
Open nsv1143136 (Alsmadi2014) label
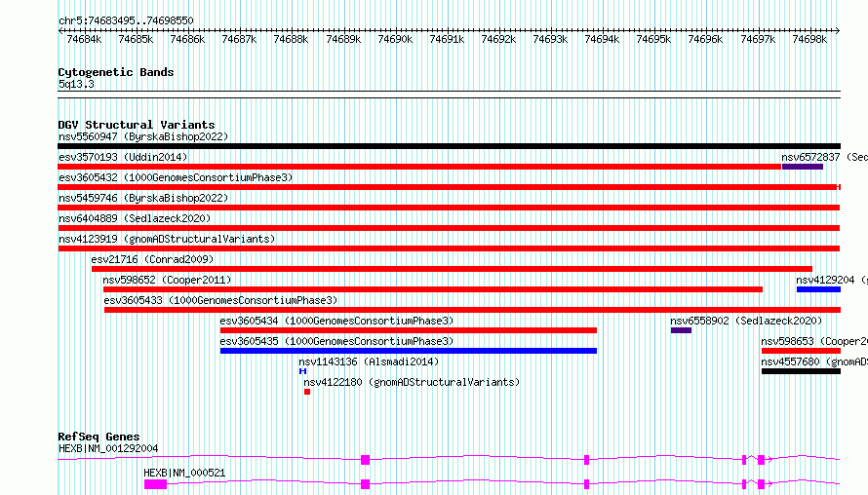click(369, 362)
